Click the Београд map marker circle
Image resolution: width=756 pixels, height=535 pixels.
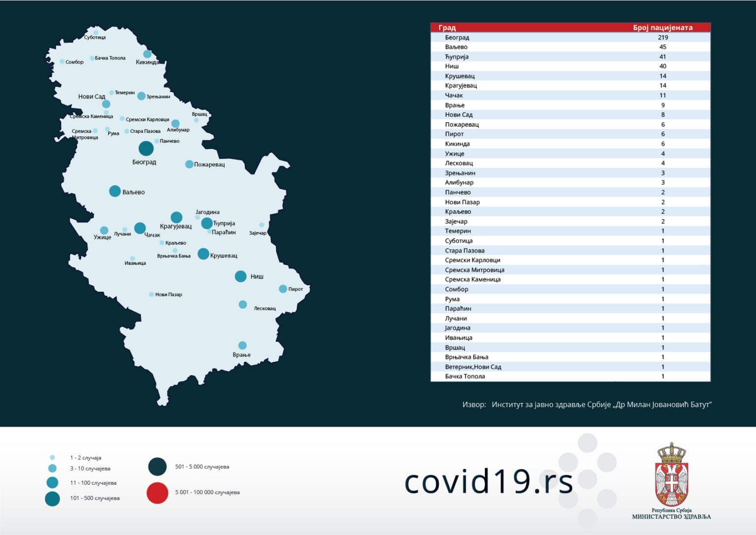146,148
